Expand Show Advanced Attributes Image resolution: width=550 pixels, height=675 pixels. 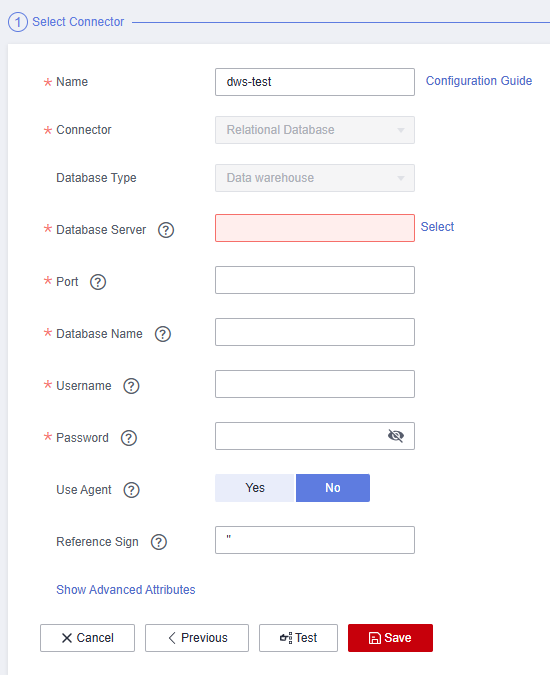point(126,589)
